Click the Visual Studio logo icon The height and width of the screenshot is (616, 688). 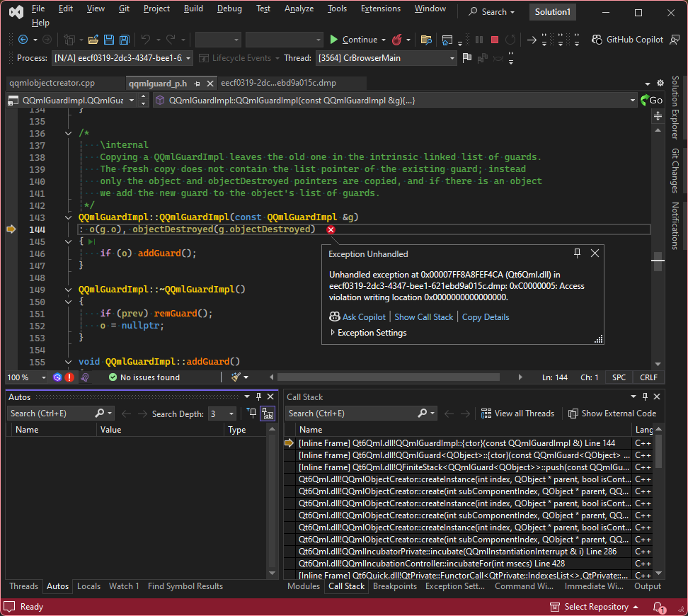pos(16,12)
